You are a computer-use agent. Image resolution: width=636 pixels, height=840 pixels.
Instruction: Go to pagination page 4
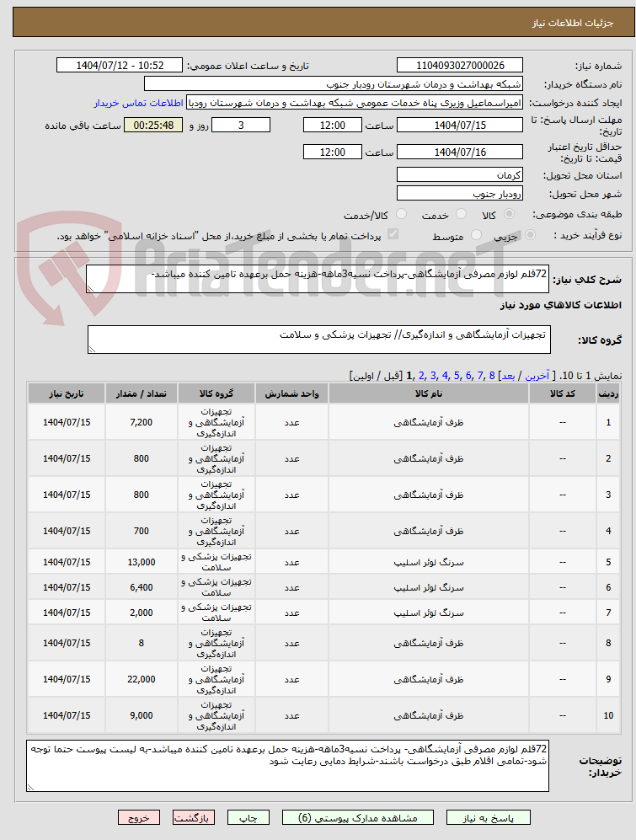(x=445, y=376)
